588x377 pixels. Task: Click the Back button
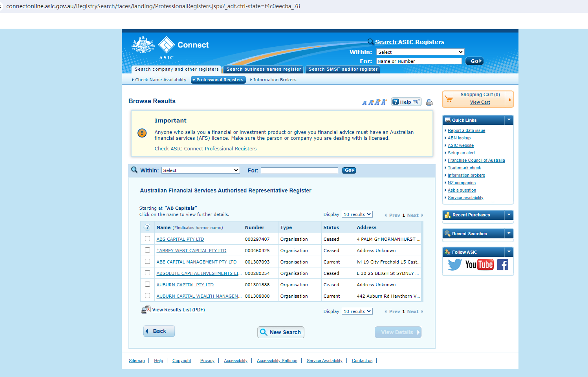point(159,331)
